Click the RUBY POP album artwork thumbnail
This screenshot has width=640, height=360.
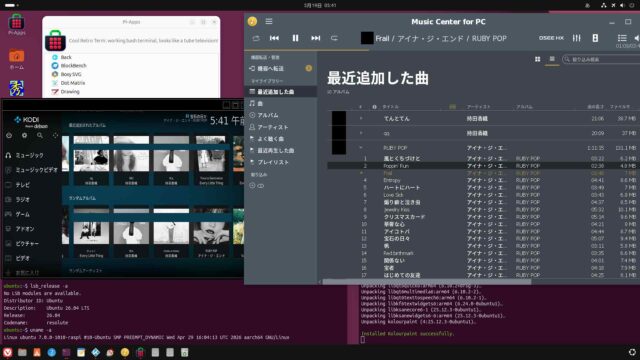pos(339,147)
